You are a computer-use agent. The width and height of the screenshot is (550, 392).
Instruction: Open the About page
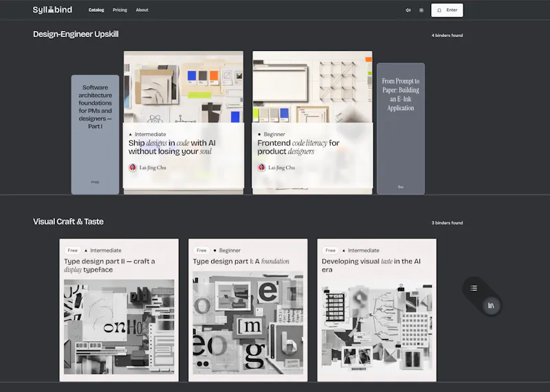click(x=142, y=10)
